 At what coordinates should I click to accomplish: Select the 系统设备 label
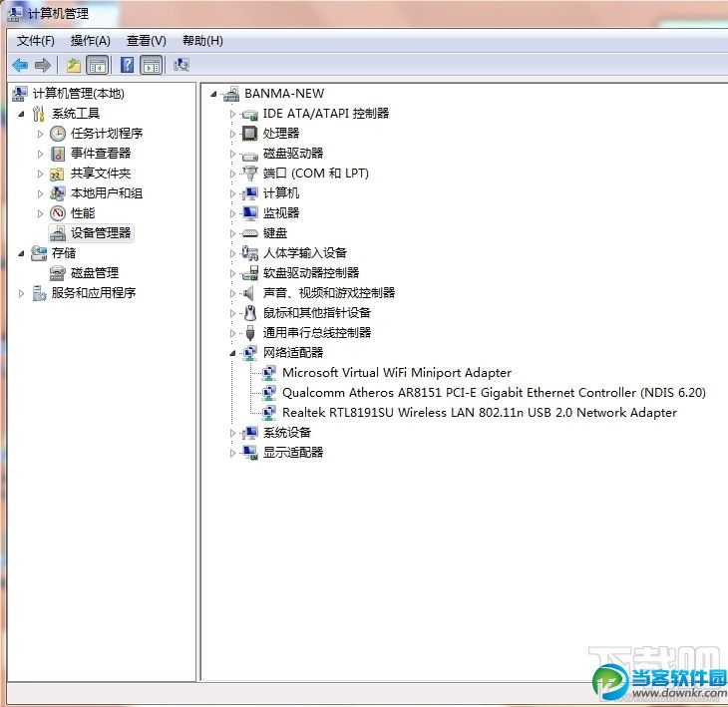click(x=287, y=433)
